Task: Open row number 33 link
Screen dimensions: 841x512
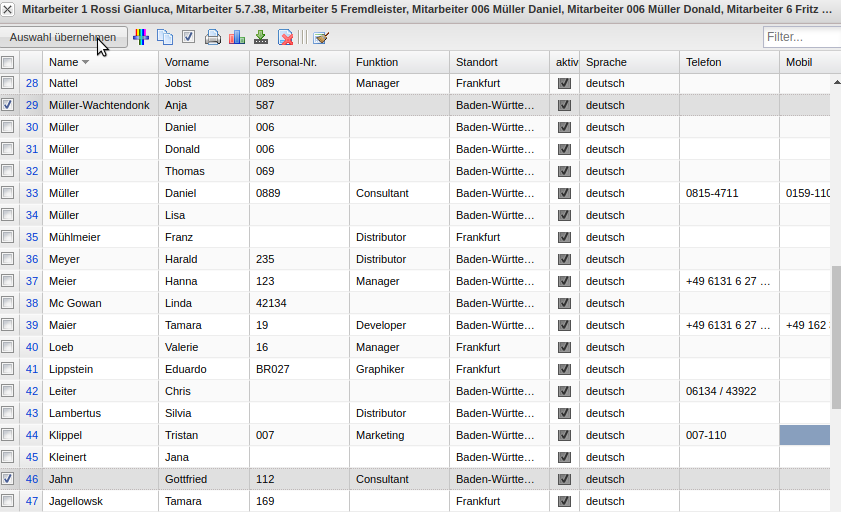Action: [32, 193]
